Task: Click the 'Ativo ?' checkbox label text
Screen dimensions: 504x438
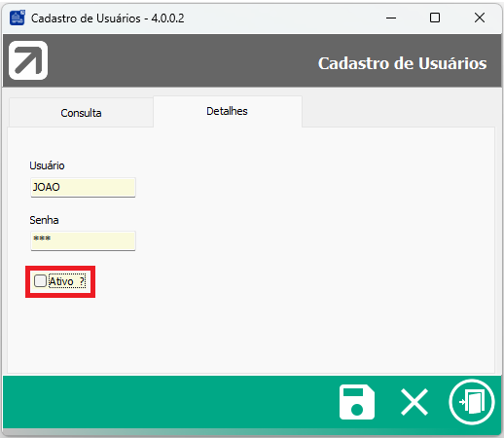Action: pyautogui.click(x=67, y=281)
